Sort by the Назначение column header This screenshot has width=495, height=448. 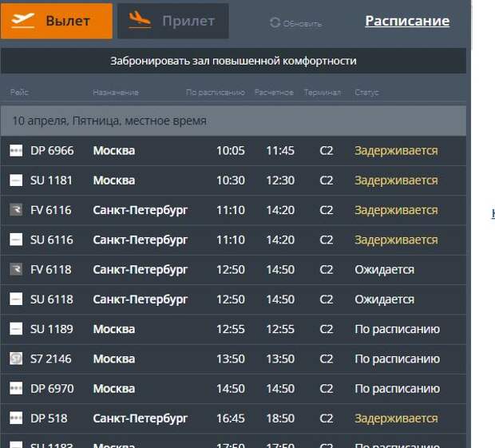115,93
